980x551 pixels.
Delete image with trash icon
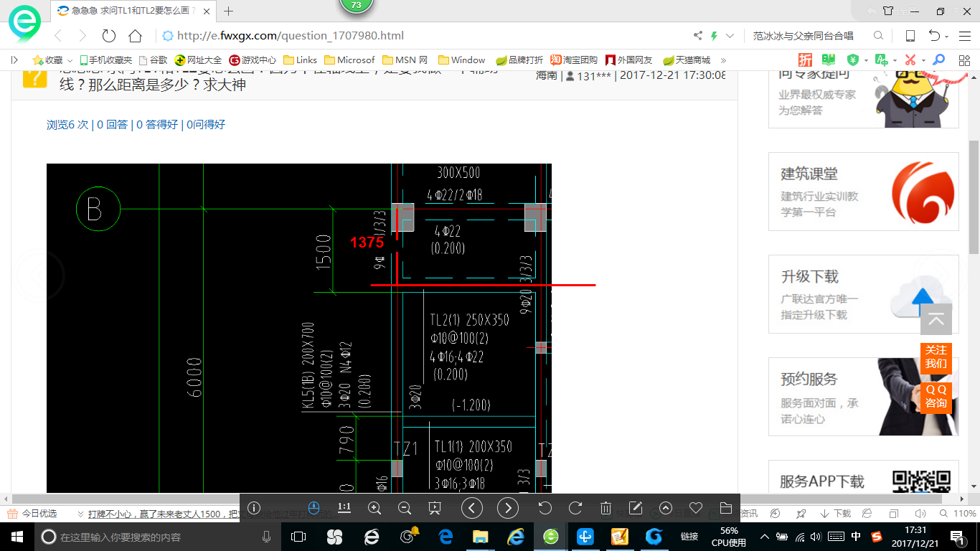606,508
